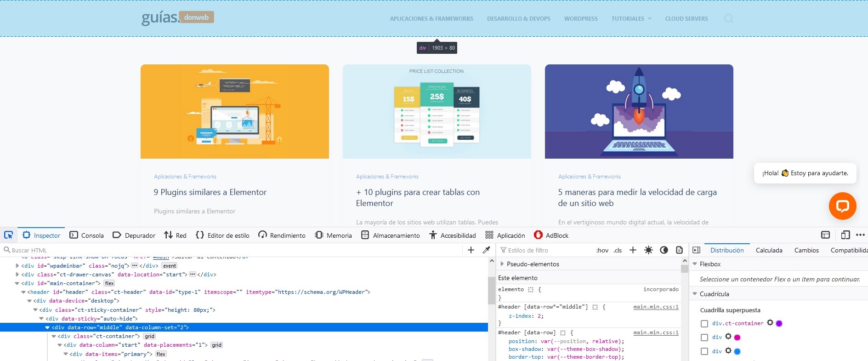Open the orange chat support bubble
The width and height of the screenshot is (868, 361).
pos(842,206)
